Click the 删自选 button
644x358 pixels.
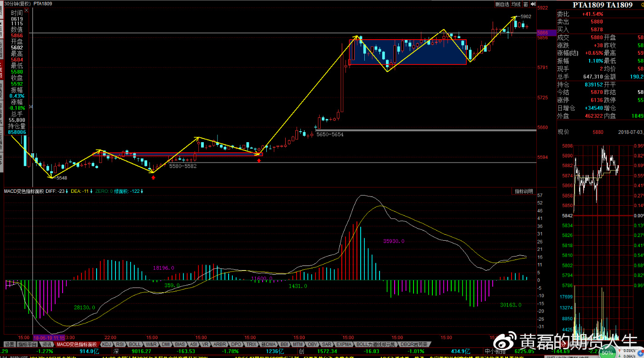[502, 4]
